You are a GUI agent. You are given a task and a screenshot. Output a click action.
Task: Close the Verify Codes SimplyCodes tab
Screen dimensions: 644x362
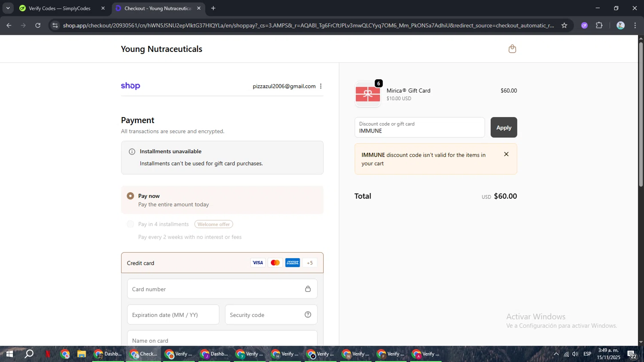point(103,8)
